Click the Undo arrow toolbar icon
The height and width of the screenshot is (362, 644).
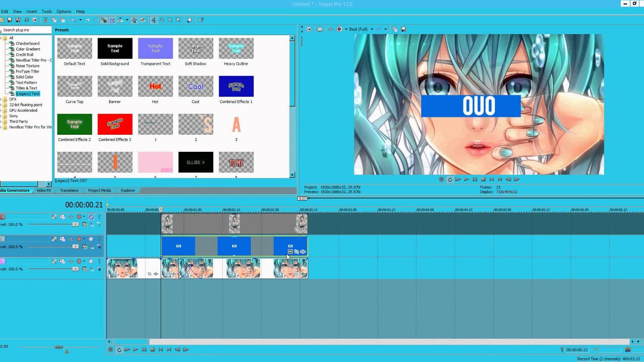73,20
